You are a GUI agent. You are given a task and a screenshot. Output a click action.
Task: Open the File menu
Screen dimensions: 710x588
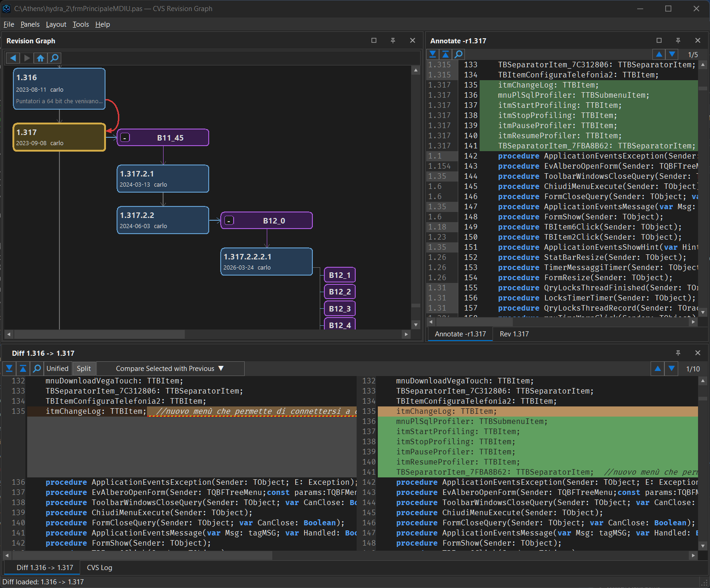tap(9, 24)
